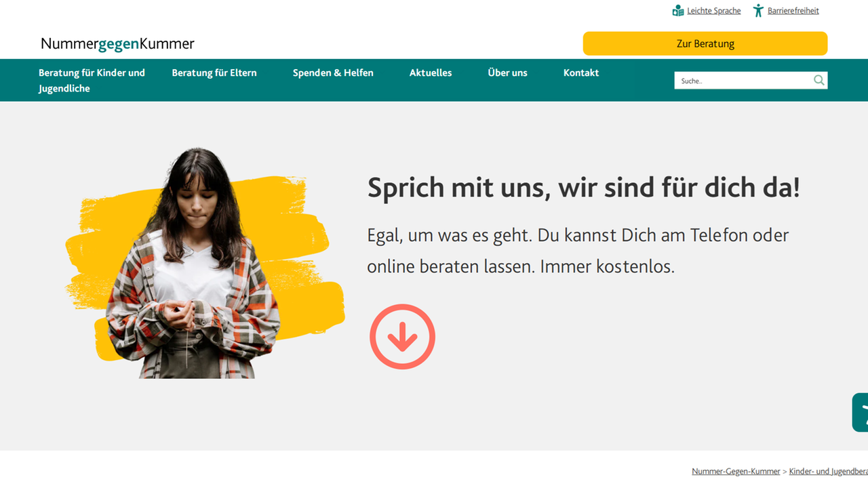
Task: Follow the Barrierefreiheit link
Action: click(x=793, y=10)
